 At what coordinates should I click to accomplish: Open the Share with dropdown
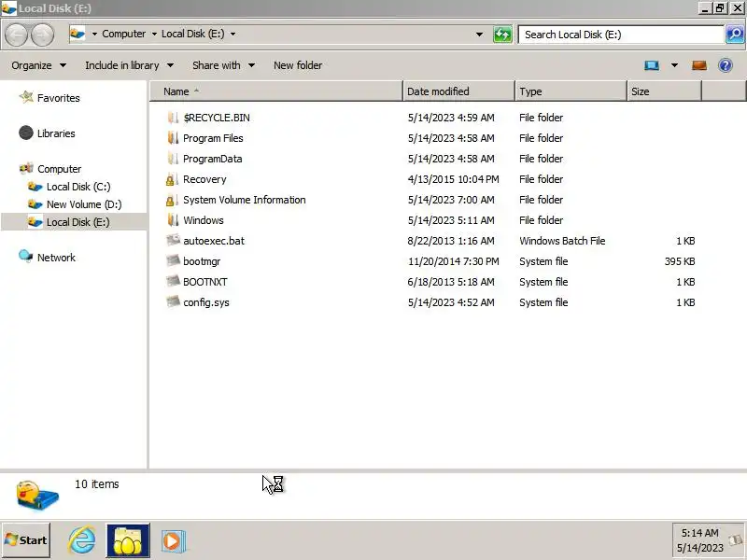223,65
